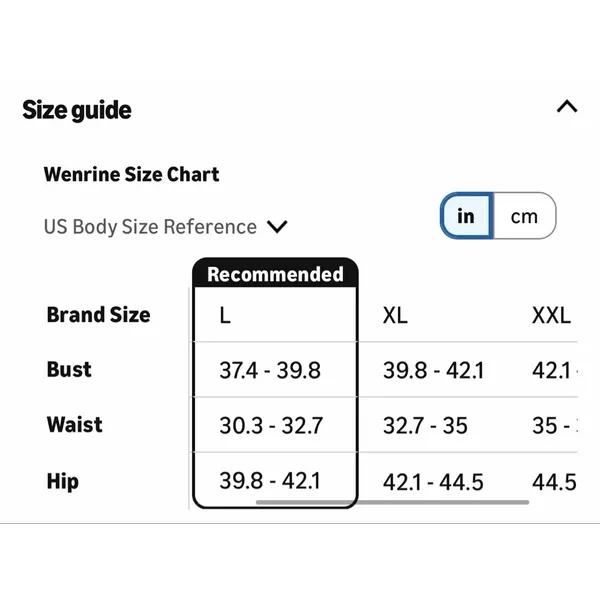Click the Wenrine Size Chart title
Image resolution: width=600 pixels, height=600 pixels.
[132, 174]
